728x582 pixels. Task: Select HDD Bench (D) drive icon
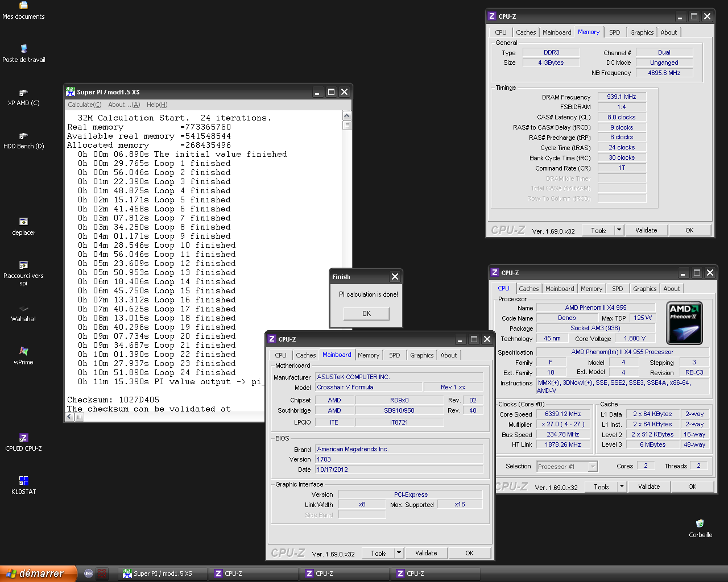pos(23,140)
